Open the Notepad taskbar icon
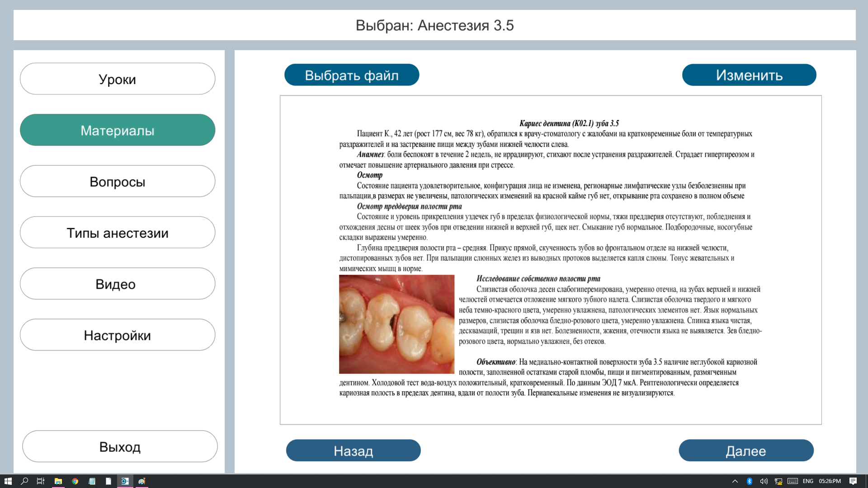This screenshot has height=488, width=868. point(92,481)
